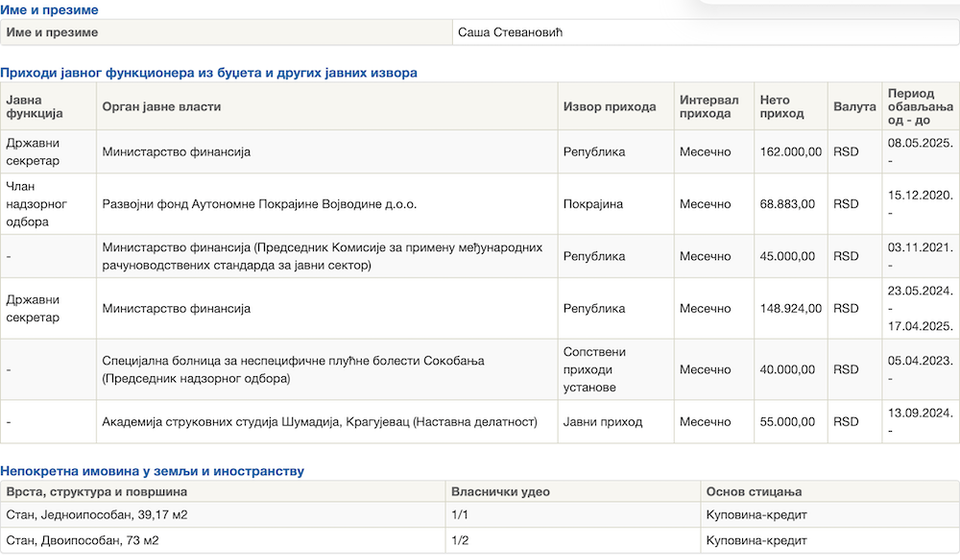Screen dimensions: 960x560
Task: Click 'Државни секретар' in the 162.000,00 row
Action: pos(33,152)
